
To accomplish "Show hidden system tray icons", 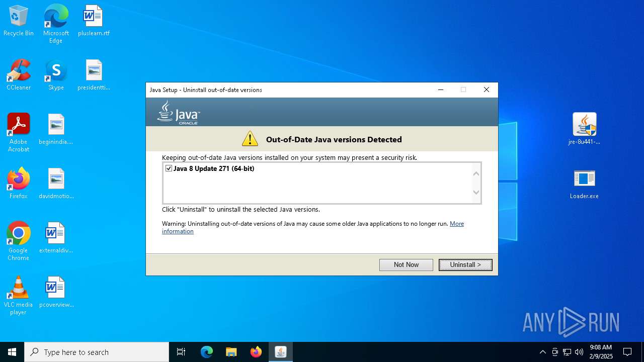I will pos(542,352).
